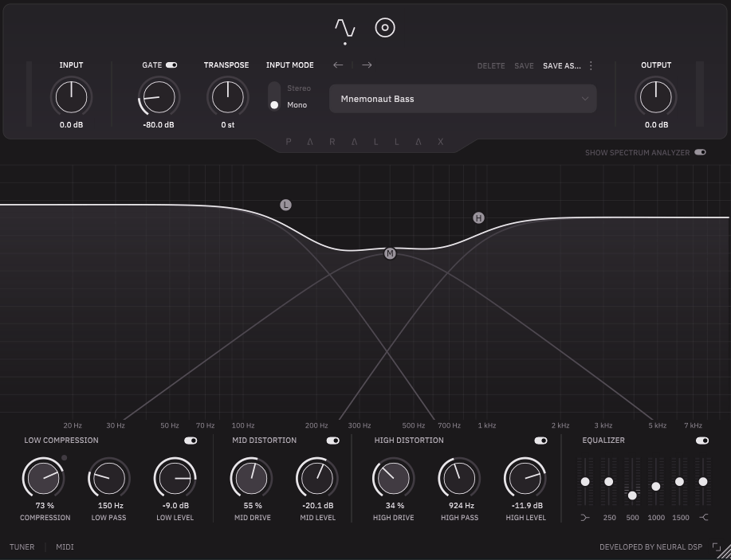The width and height of the screenshot is (731, 560).
Task: Click the 0 st transpose value
Action: 227,125
